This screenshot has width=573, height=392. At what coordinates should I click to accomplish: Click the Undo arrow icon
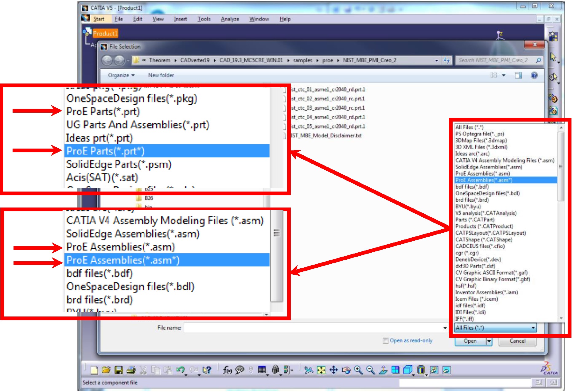[180, 370]
